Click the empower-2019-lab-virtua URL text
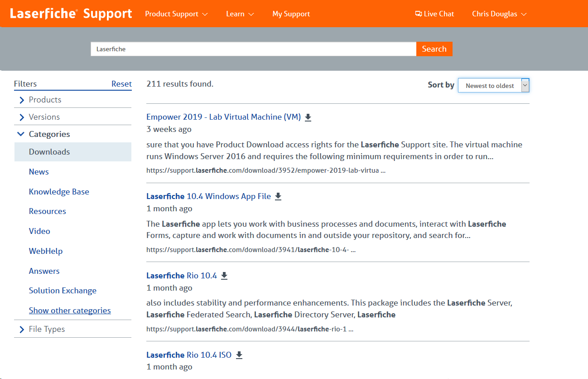588x379 pixels. [266, 171]
